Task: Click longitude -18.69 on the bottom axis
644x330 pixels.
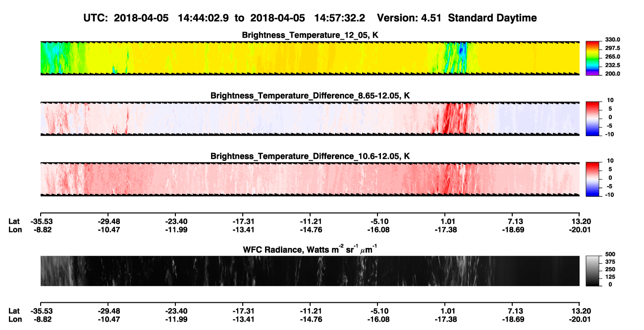Action: tap(513, 319)
